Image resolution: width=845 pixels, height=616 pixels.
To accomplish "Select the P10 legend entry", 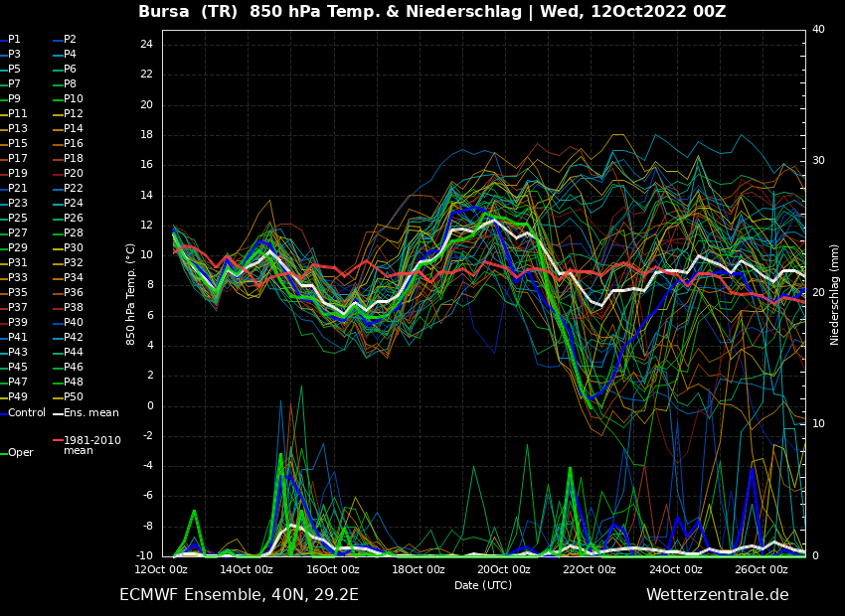I will (x=68, y=98).
